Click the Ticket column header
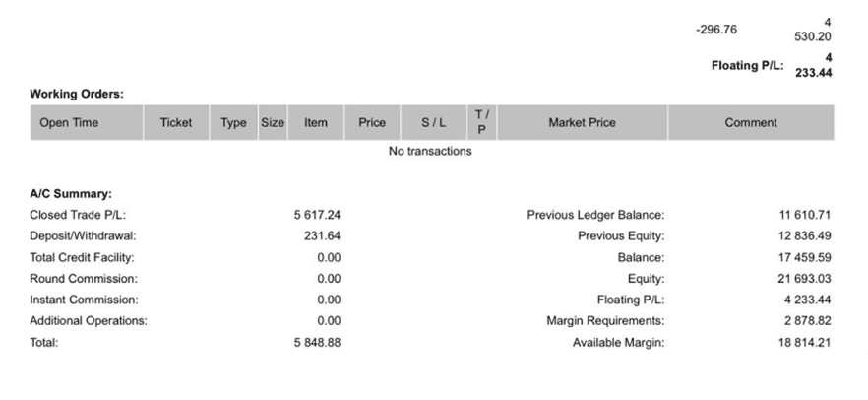This screenshot has width=868, height=400. coord(176,123)
